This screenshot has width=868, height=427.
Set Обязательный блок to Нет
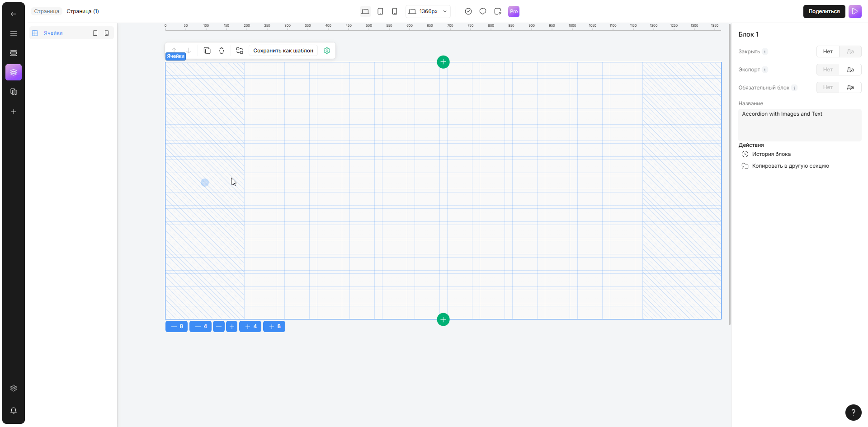tap(827, 88)
